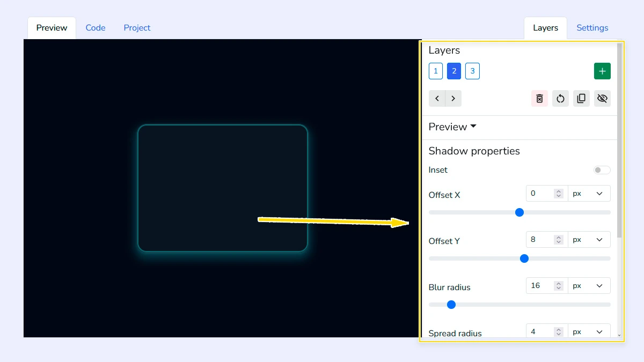Switch to the Code tab
This screenshot has width=644, height=362.
[x=95, y=27]
